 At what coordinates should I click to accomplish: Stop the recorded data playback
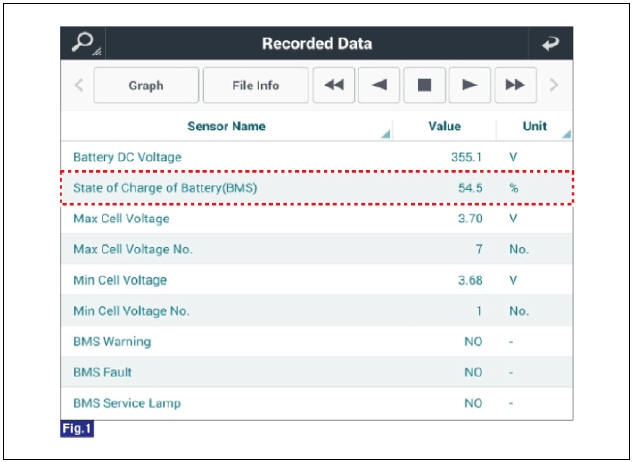pos(424,85)
